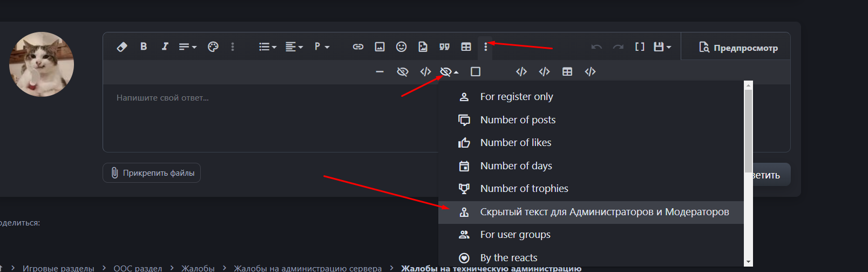This screenshot has width=868, height=272.
Task: Open the paragraph format dropdown
Action: (322, 47)
